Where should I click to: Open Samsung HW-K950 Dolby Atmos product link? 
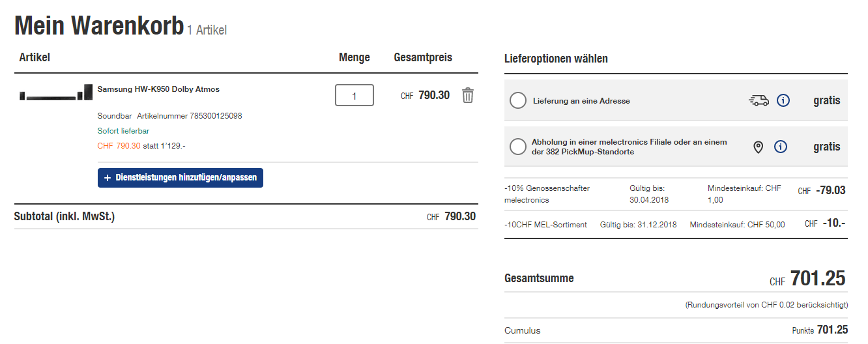pos(158,89)
